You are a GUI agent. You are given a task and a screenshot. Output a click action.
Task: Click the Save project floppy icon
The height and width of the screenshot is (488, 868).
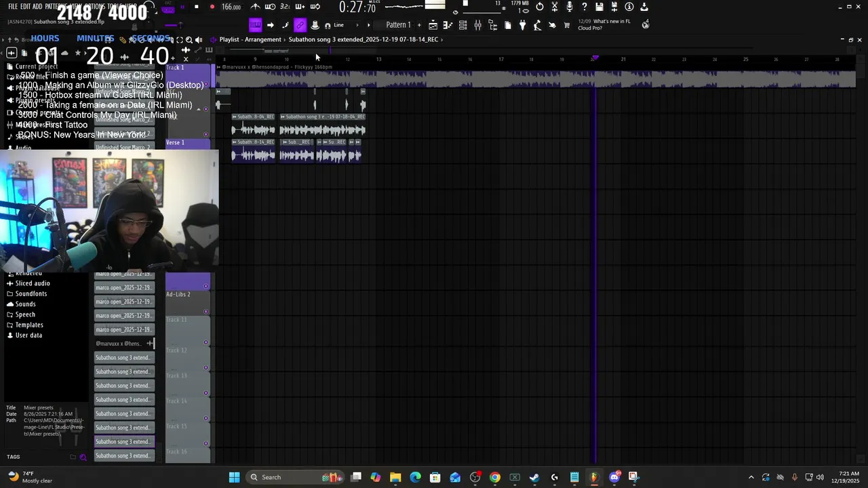599,7
